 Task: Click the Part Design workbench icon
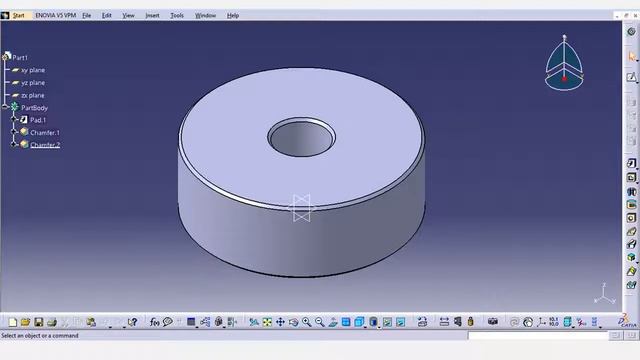[x=631, y=31]
